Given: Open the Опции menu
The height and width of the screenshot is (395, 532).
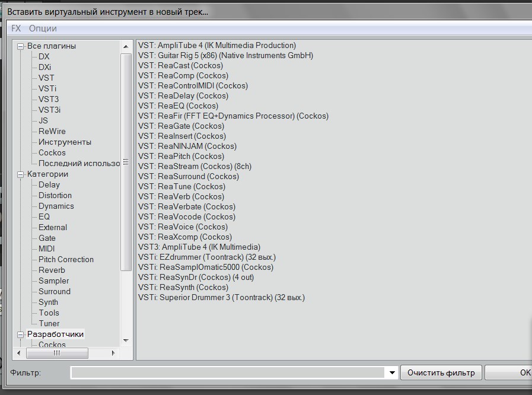Looking at the screenshot, I should (43, 28).
